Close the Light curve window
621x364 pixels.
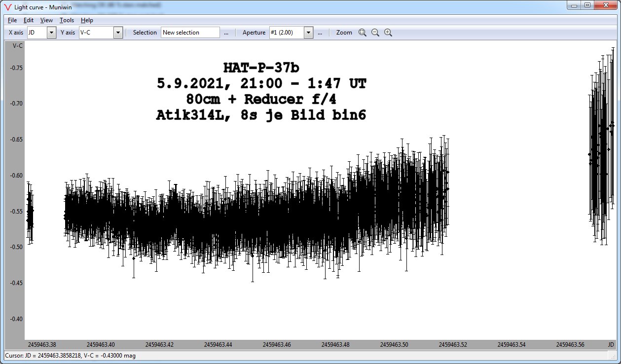pyautogui.click(x=606, y=5)
